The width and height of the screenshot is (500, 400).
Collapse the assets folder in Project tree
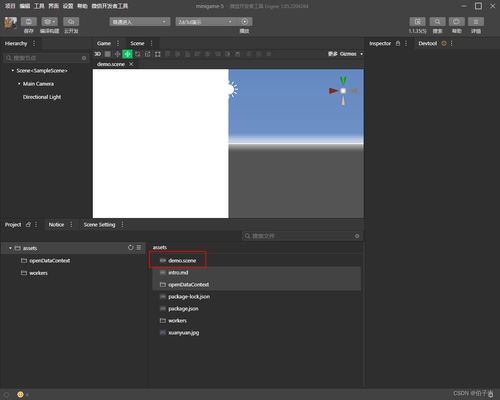10,248
